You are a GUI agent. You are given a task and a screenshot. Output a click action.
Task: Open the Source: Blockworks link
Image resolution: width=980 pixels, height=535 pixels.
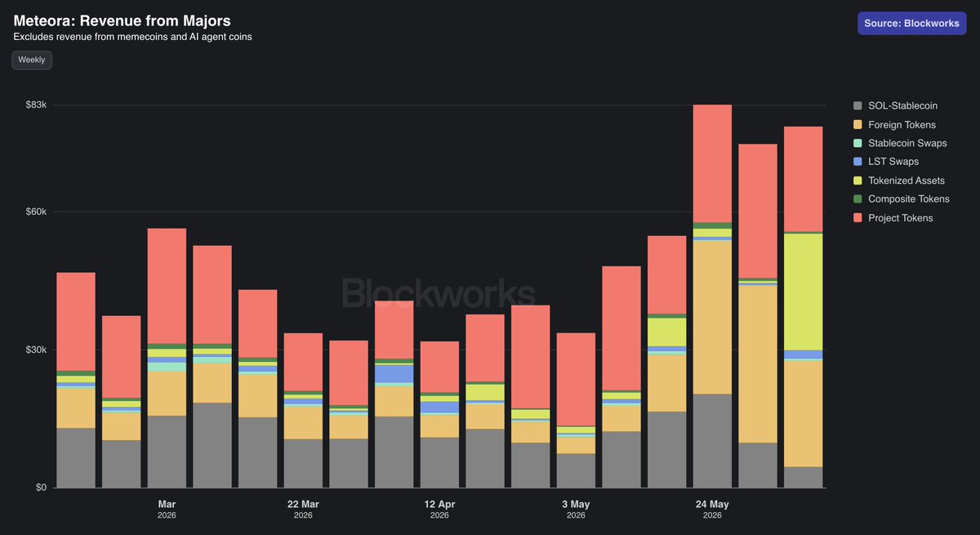pyautogui.click(x=912, y=23)
